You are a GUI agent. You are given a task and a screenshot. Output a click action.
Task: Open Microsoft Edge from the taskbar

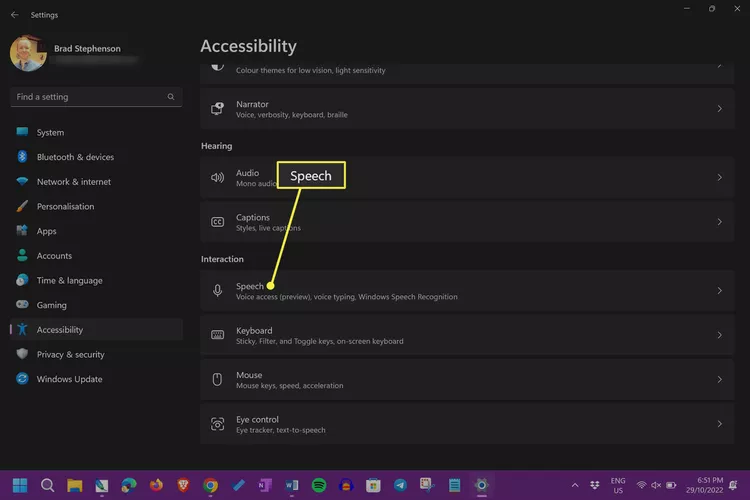tap(129, 485)
